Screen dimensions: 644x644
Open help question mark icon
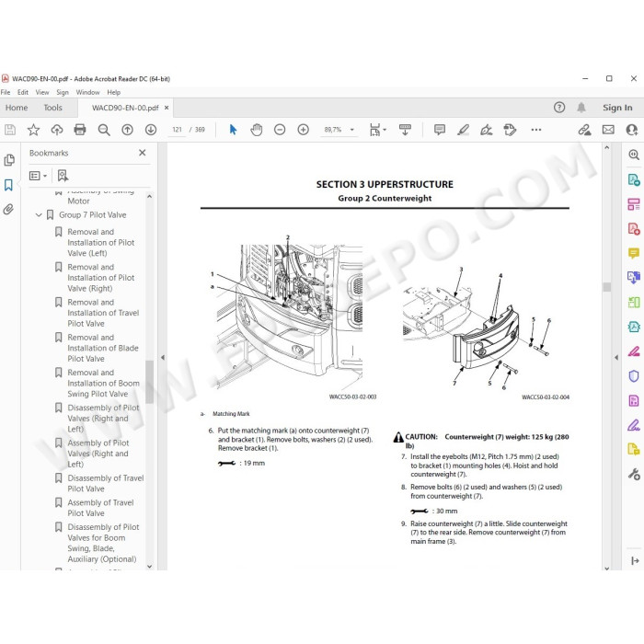click(559, 108)
